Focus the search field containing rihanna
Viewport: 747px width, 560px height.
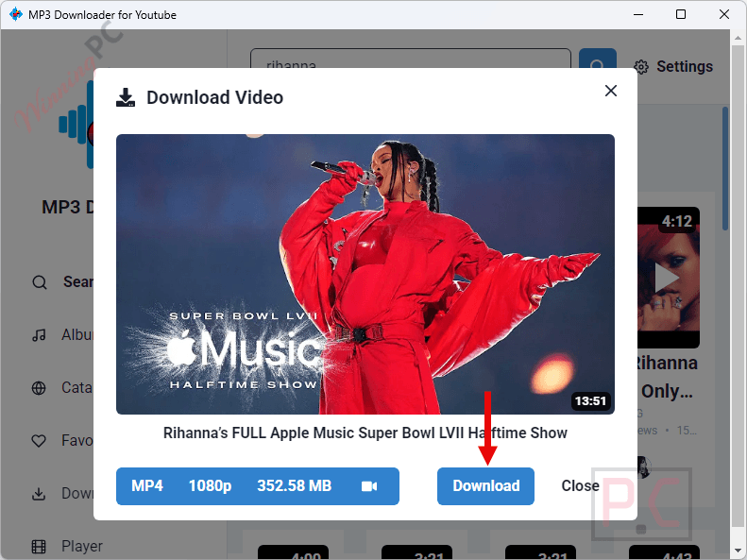[x=411, y=59]
